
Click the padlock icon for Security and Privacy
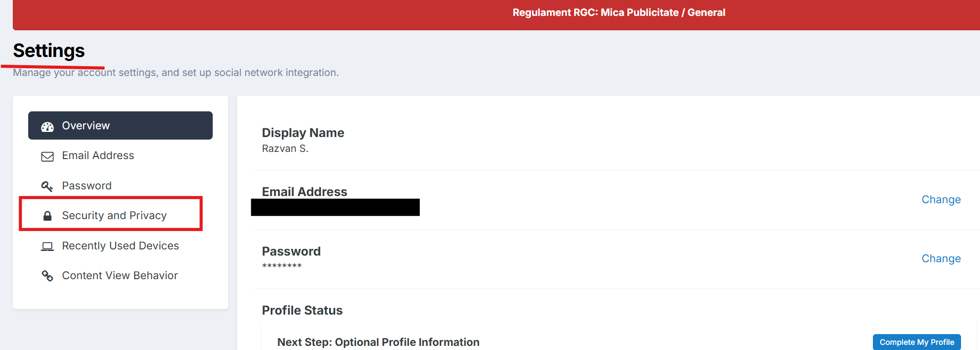47,216
